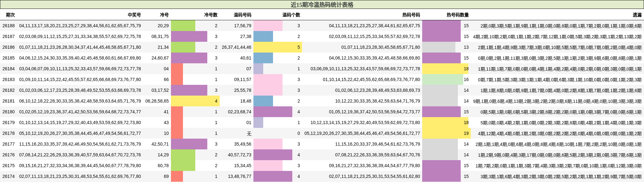
Task: Click winning numbers in row 26178
Action: coord(80,133)
